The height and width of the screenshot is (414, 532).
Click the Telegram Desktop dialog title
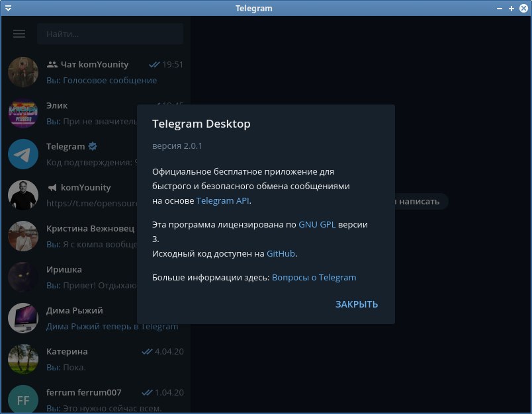pyautogui.click(x=201, y=124)
